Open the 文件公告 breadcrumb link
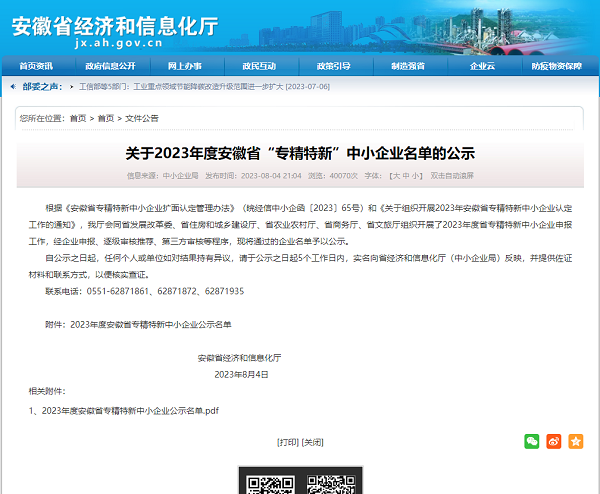The height and width of the screenshot is (494, 600). coord(142,118)
